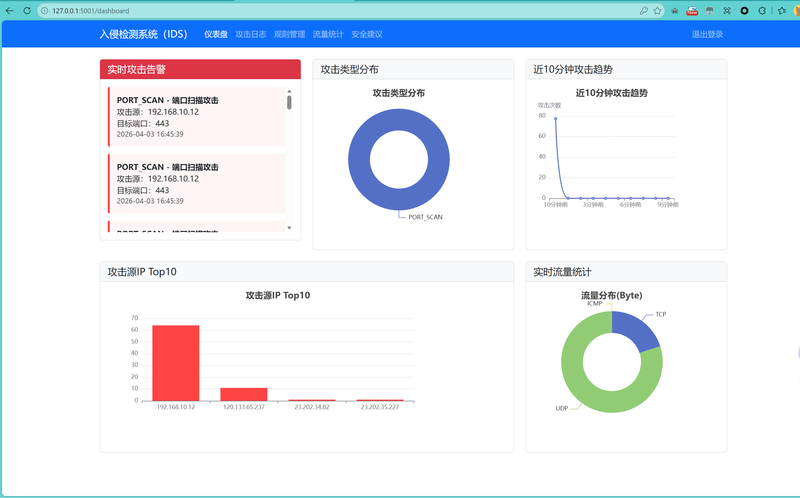Open 流量统计 in the navigation bar

click(x=327, y=34)
